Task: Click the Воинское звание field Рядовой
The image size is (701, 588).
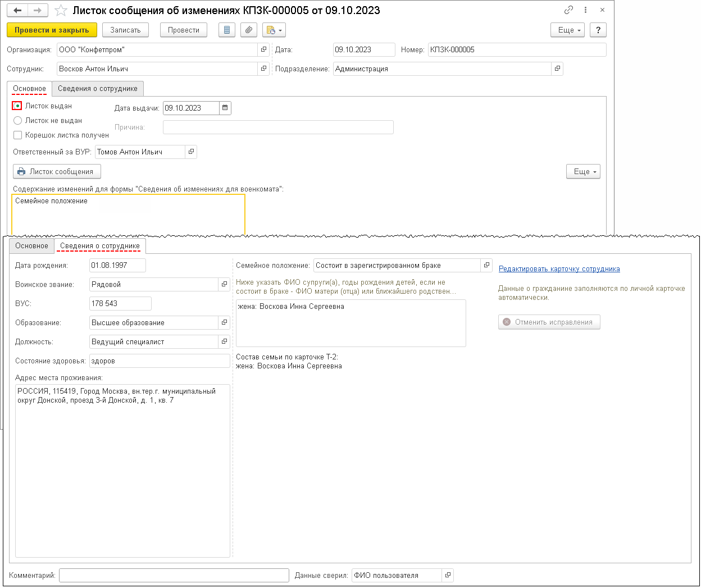Action: pos(154,284)
